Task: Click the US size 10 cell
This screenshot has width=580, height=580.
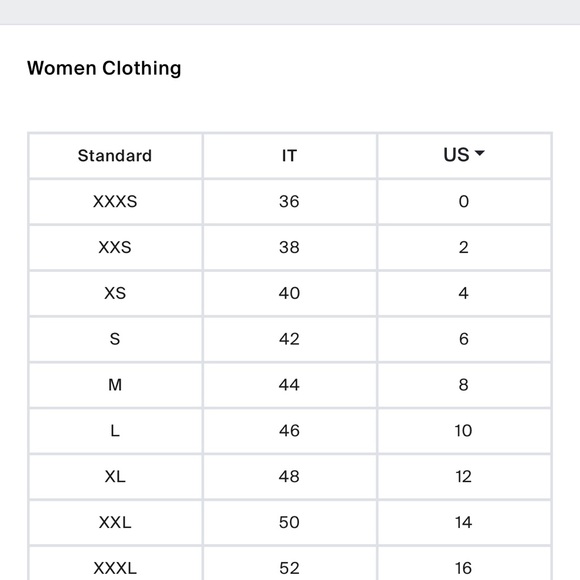Action: [x=464, y=431]
